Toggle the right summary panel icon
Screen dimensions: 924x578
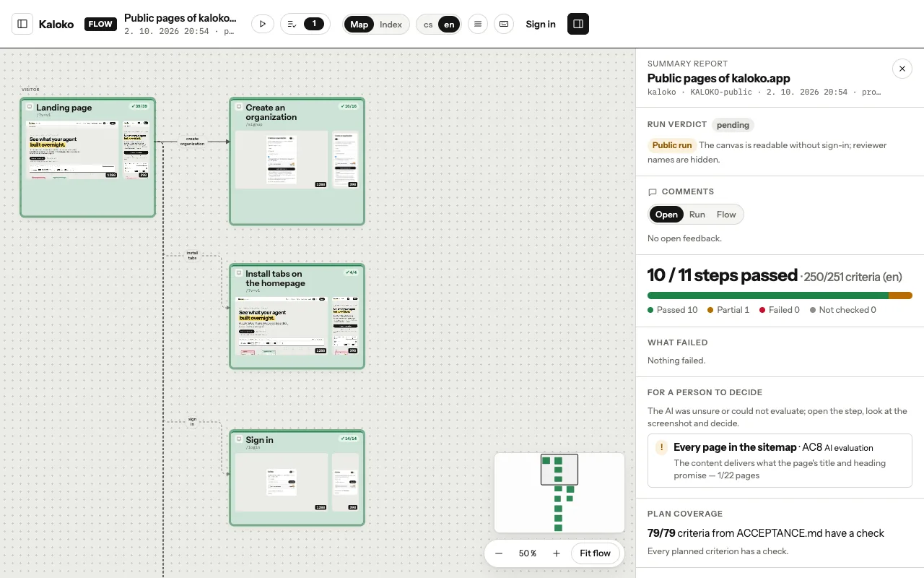coord(578,24)
